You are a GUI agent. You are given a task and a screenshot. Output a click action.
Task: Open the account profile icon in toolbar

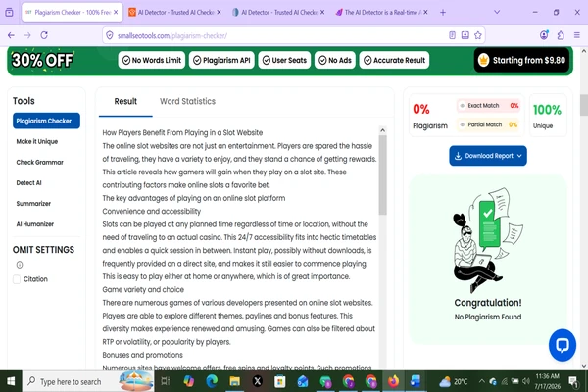(x=544, y=35)
